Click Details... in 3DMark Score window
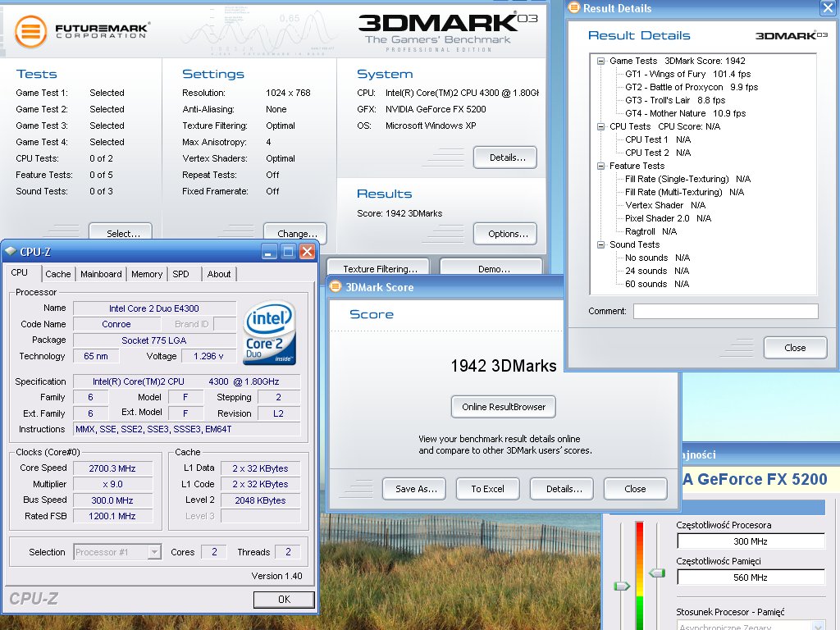The width and height of the screenshot is (840, 630). 562,489
